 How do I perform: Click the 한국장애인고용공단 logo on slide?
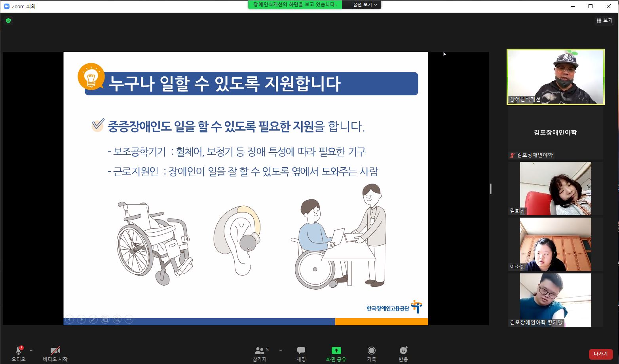pyautogui.click(x=394, y=307)
